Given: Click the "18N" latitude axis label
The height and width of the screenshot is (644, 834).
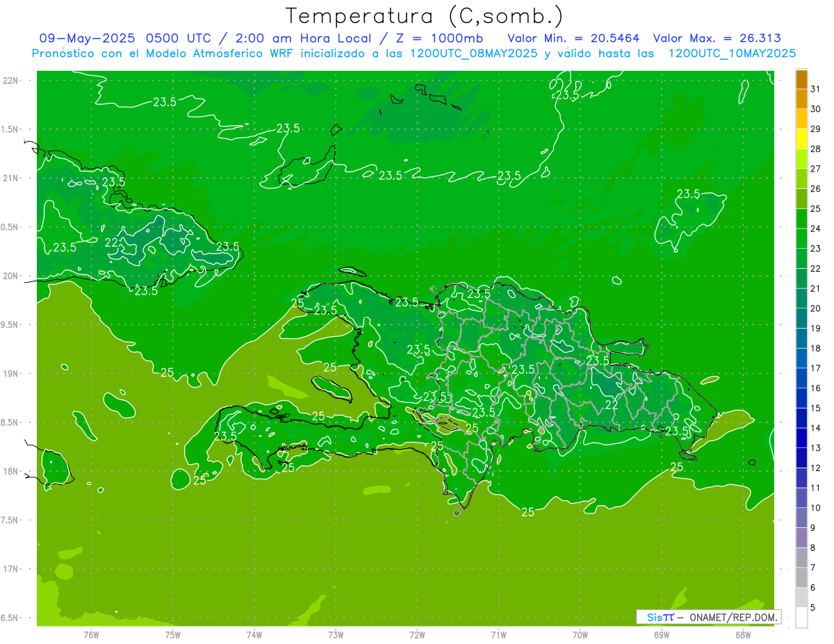Looking at the screenshot, I should (x=11, y=472).
